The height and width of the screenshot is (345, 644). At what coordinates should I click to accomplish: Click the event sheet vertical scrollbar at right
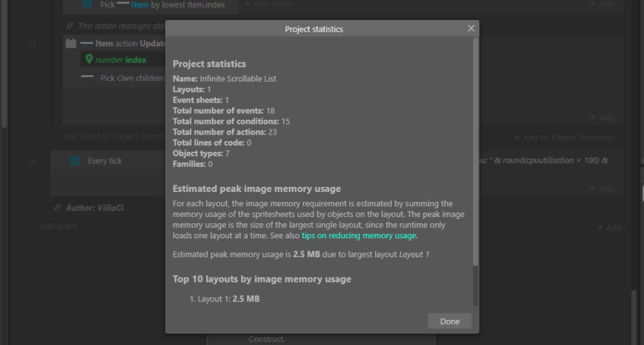coord(635,315)
